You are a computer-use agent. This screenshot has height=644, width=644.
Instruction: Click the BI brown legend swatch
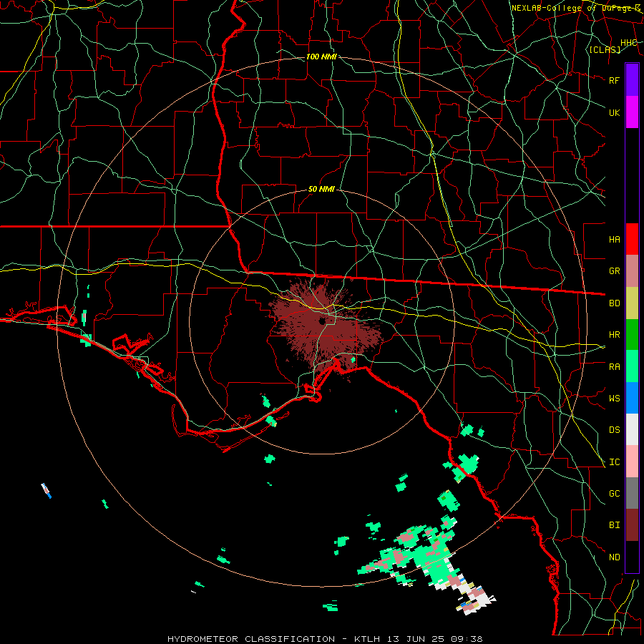pos(632,525)
